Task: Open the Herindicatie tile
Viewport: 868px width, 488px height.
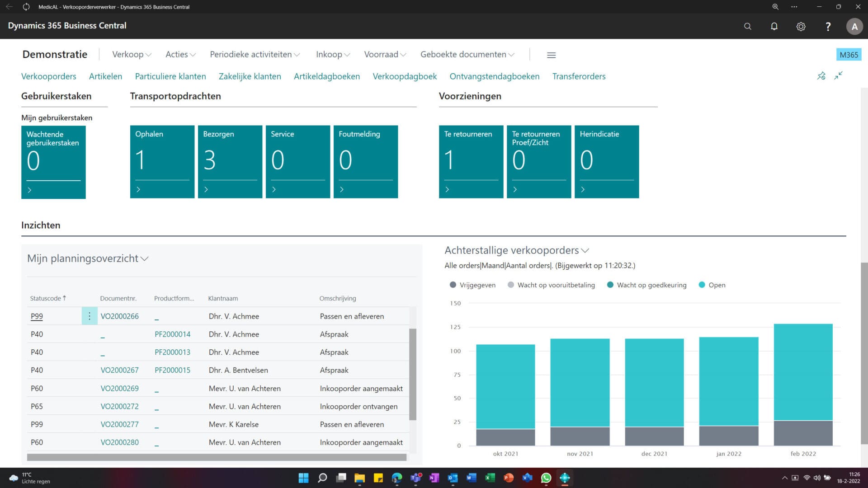Action: click(607, 162)
